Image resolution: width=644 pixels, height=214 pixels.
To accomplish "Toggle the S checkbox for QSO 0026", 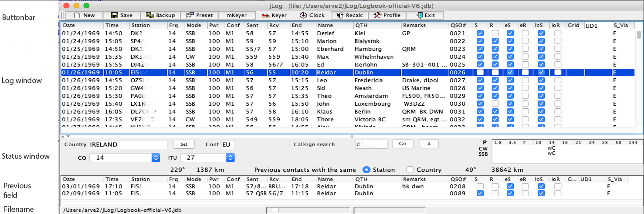I will pyautogui.click(x=480, y=72).
